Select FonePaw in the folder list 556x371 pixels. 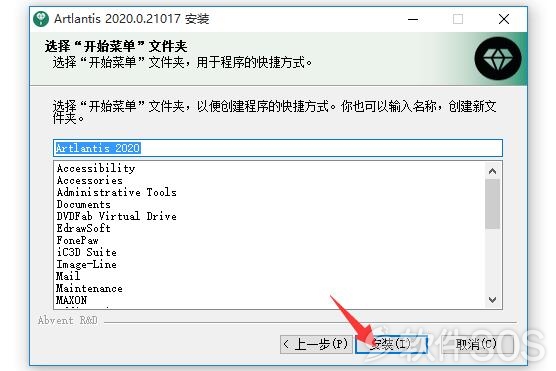[77, 240]
